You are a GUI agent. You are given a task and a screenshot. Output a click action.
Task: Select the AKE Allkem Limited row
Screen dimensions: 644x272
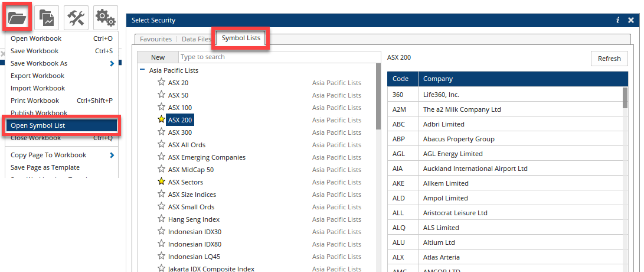point(505,183)
